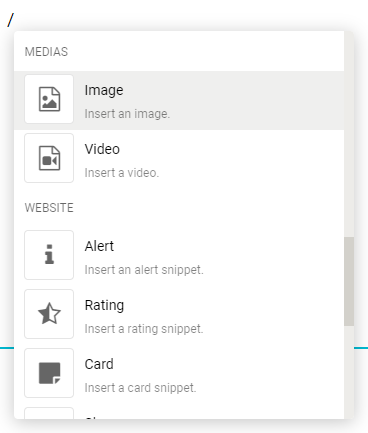368x433 pixels.
Task: Click "Insert an alert snippet." text
Action: click(144, 270)
